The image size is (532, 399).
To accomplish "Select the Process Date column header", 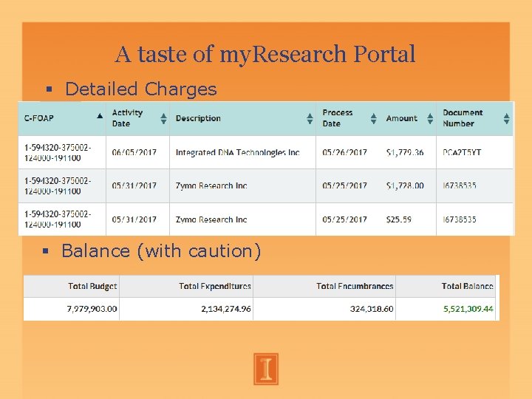I will coord(348,118).
